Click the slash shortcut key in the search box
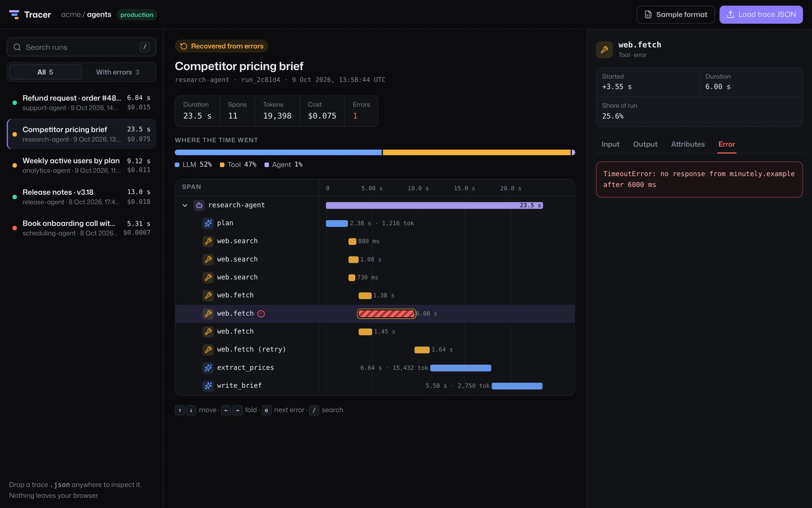Screen dimensions: 812x508 (145, 47)
